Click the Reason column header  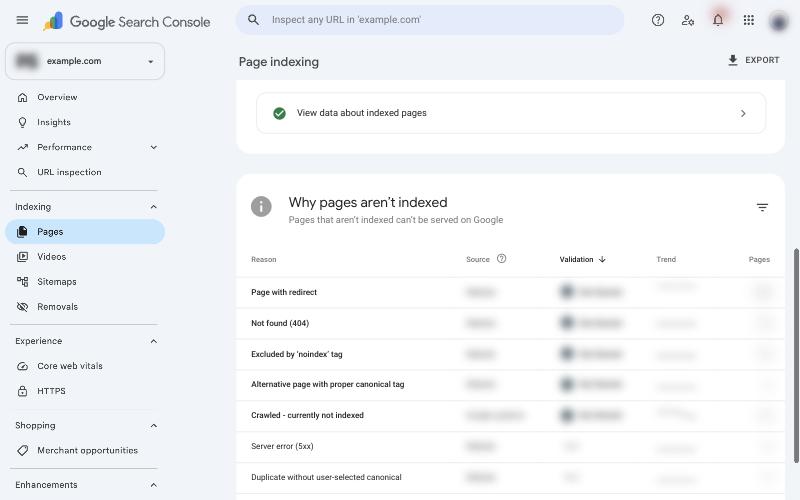coord(264,259)
